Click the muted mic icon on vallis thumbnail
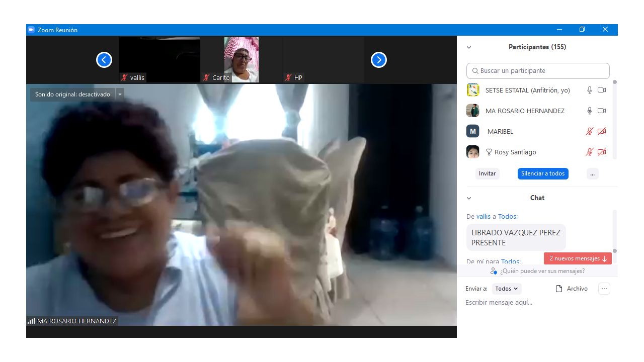The image size is (644, 362). point(124,77)
